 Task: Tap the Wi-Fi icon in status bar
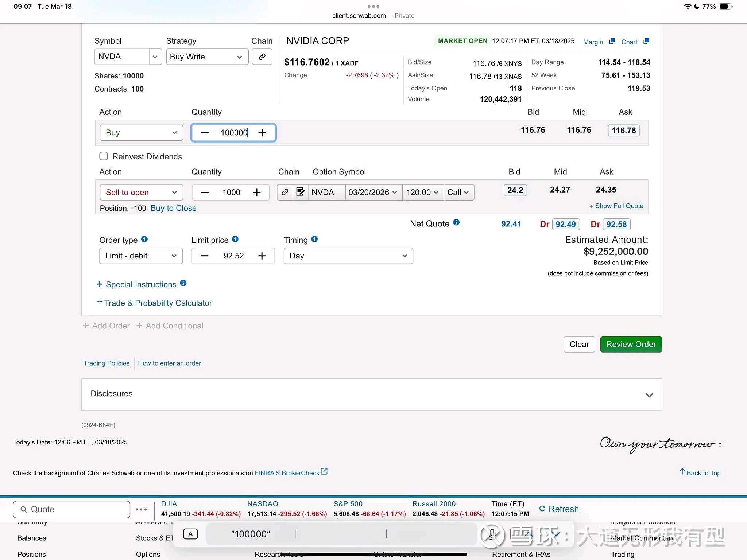click(688, 6)
